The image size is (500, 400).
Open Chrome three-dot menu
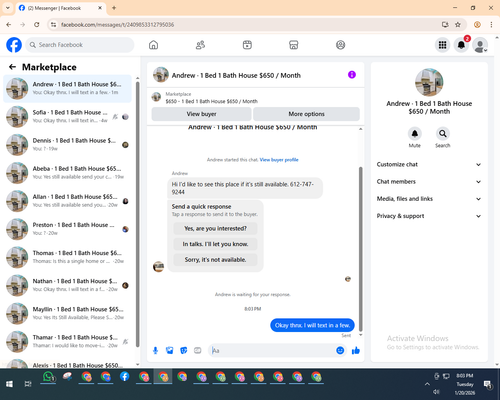[491, 25]
